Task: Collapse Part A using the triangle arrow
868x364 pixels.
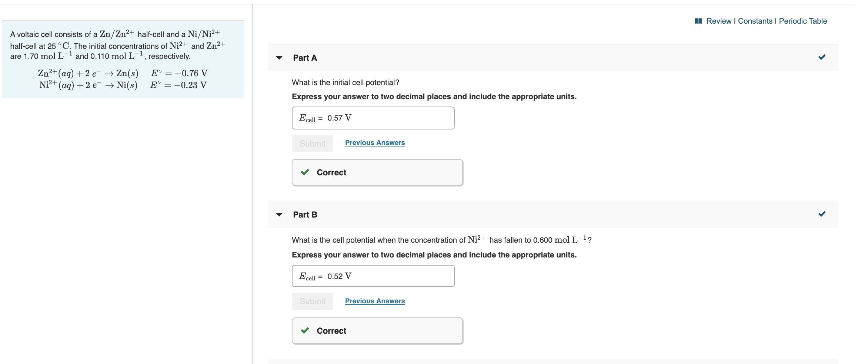Action: pos(280,58)
